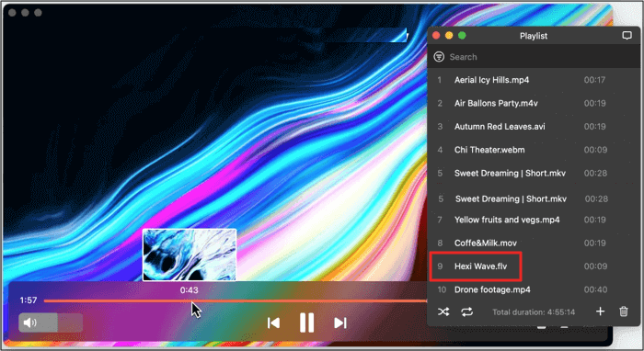
Task: Add a file with the plus icon
Action: click(600, 311)
